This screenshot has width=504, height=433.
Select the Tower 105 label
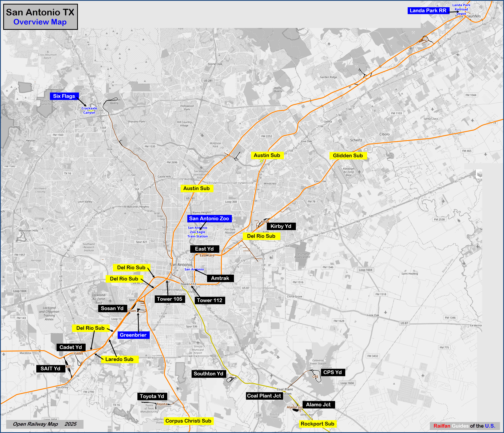click(169, 299)
